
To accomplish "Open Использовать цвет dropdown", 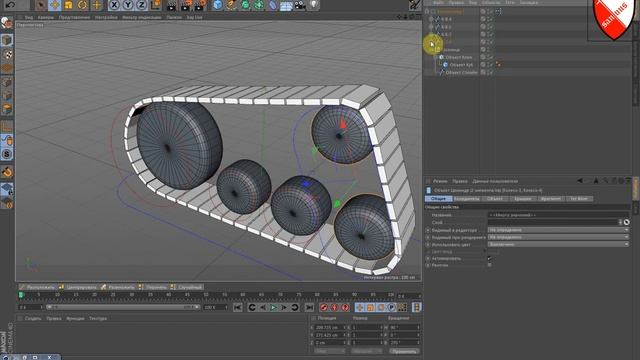I will click(558, 244).
